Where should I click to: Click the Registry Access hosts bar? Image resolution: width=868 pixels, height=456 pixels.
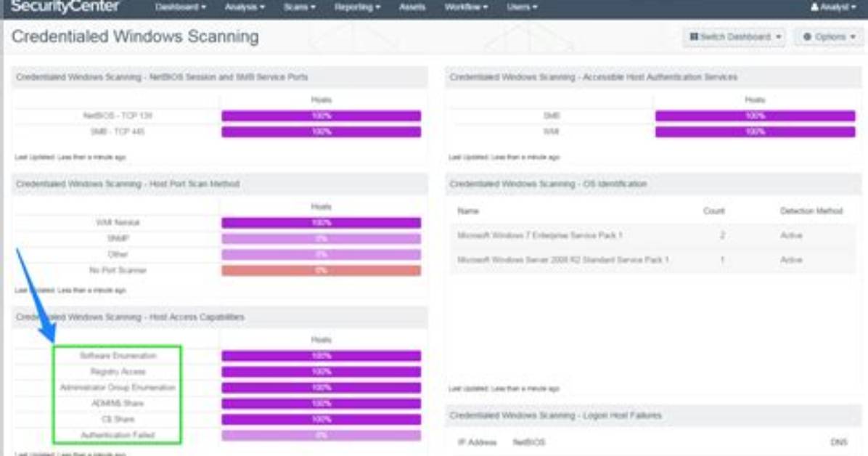tap(321, 372)
